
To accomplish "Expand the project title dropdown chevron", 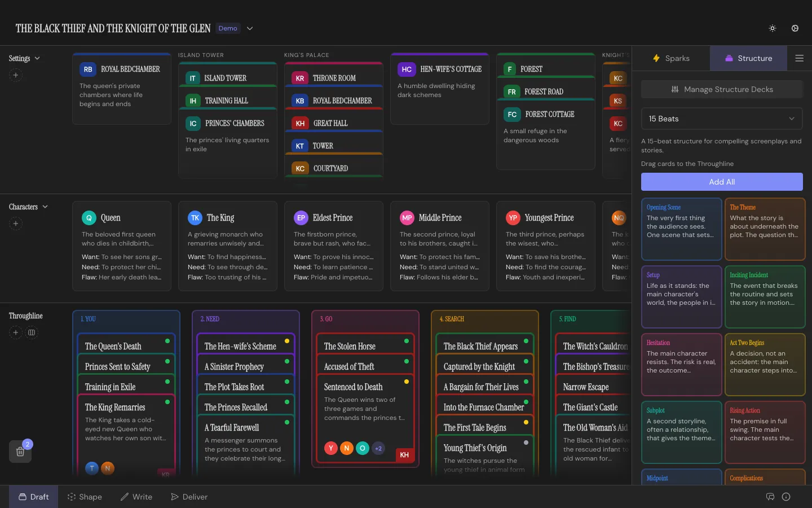I will click(250, 28).
